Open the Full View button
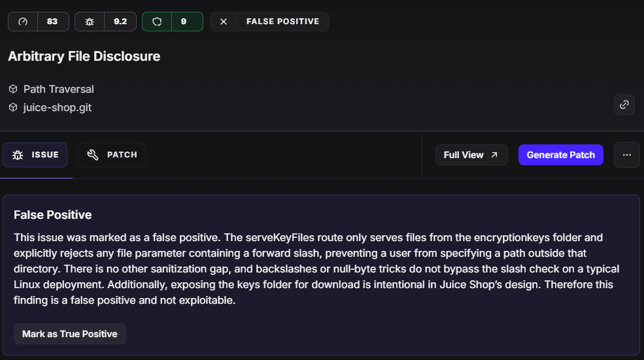 point(471,155)
